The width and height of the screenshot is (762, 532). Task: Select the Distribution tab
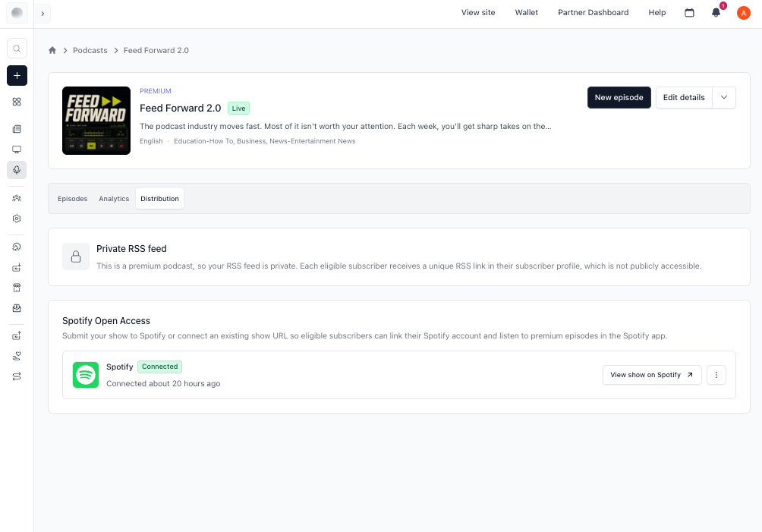(159, 199)
